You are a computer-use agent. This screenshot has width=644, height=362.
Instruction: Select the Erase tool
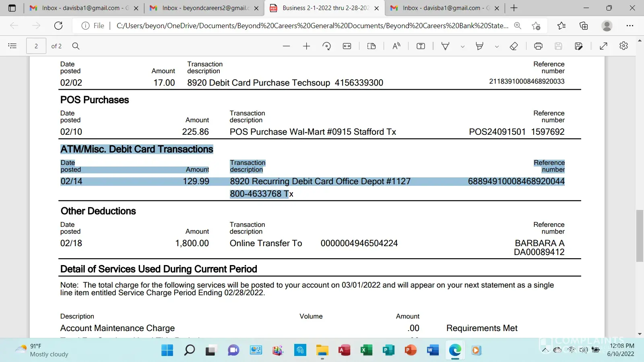(x=514, y=46)
